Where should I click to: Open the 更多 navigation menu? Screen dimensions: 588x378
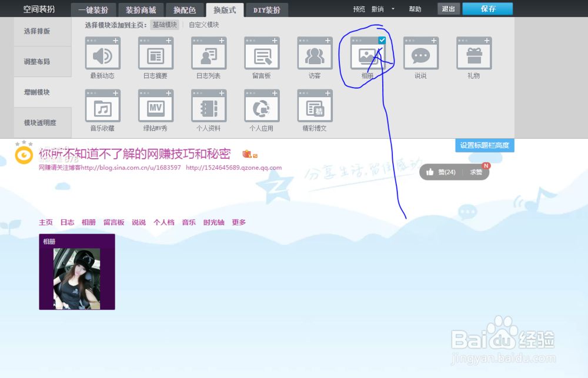pyautogui.click(x=239, y=222)
